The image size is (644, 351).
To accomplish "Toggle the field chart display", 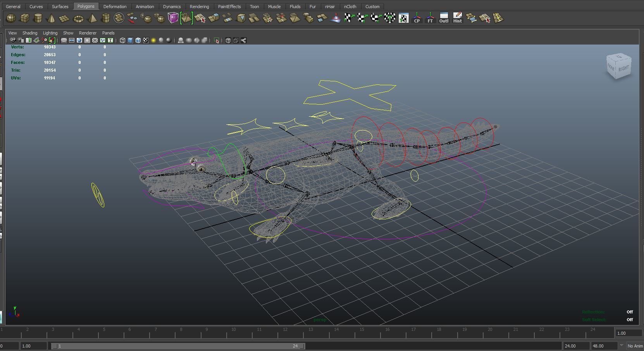I will point(95,40).
